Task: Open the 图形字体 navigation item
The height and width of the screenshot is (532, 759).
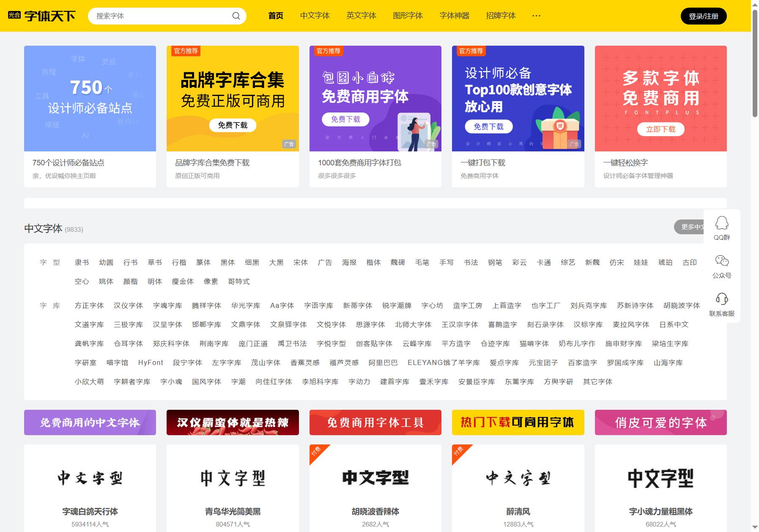Action: (408, 16)
